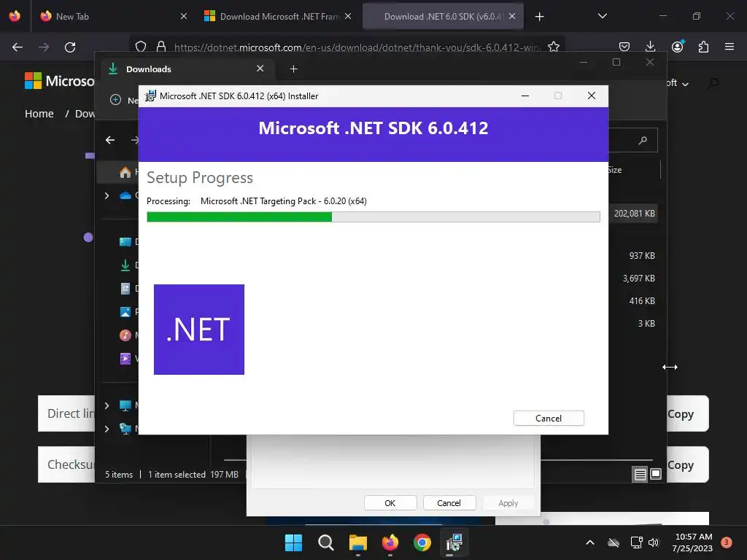
Task: Click the site padlock icon
Action: [161, 47]
